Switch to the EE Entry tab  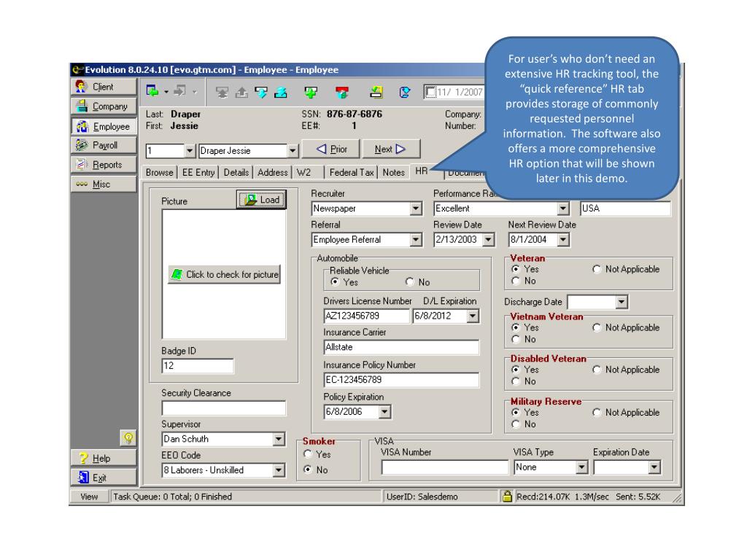click(x=198, y=172)
